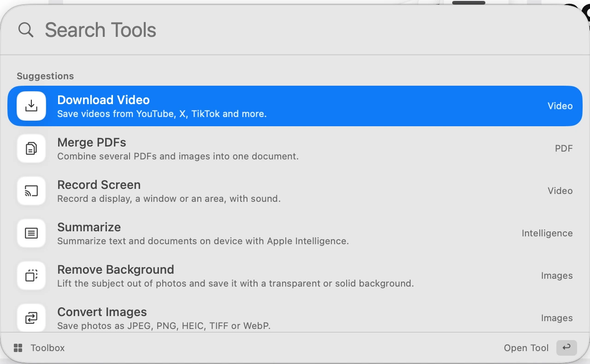
Task: Click 'Save videos from YouTube, X, TikTok' description
Action: coord(162,114)
